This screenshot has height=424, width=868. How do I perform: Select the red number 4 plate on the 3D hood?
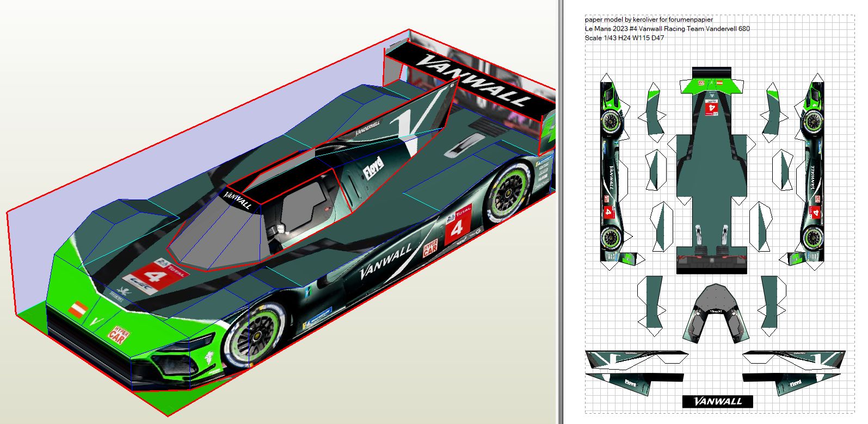[x=156, y=277]
